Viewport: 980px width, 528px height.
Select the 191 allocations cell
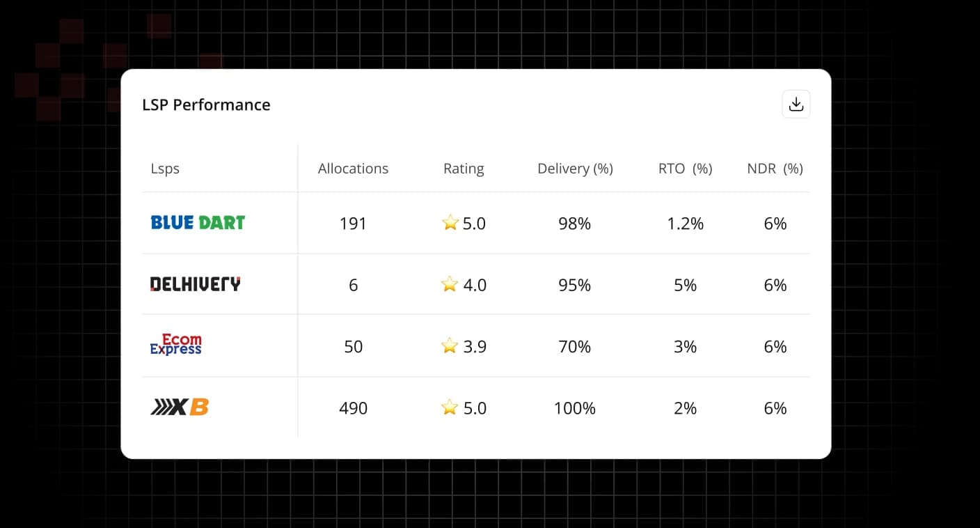click(x=353, y=224)
